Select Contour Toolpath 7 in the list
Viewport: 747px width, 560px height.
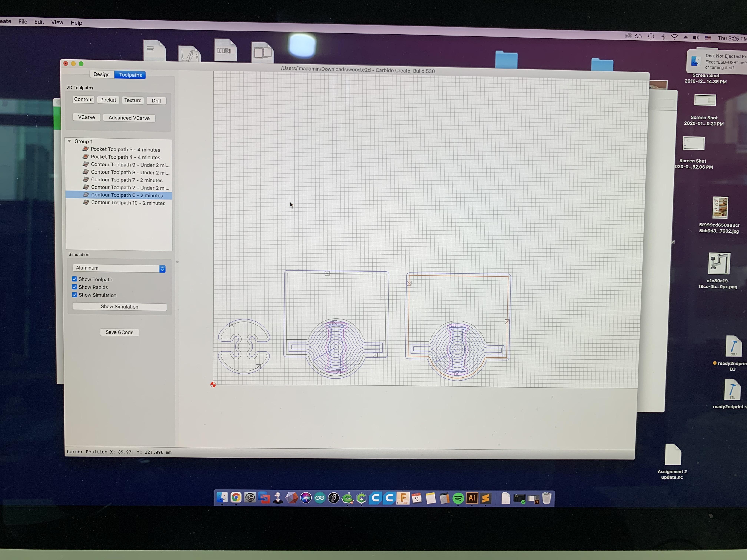pyautogui.click(x=127, y=180)
